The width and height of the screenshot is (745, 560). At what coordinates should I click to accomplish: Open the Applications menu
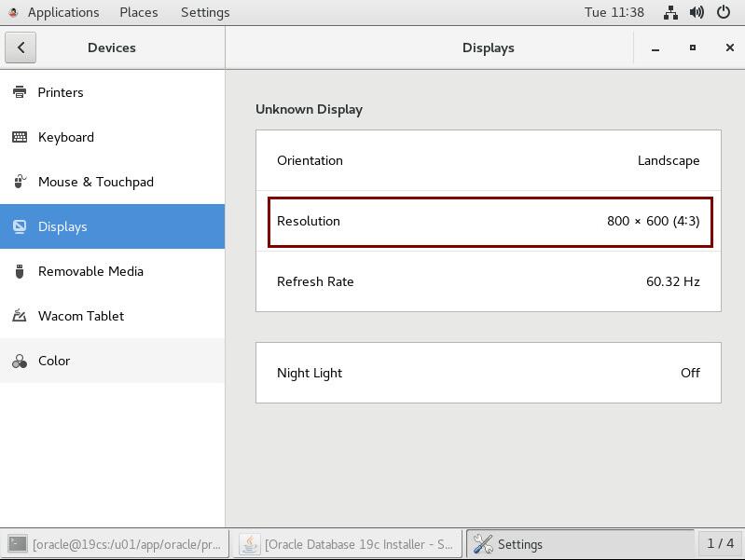(62, 12)
